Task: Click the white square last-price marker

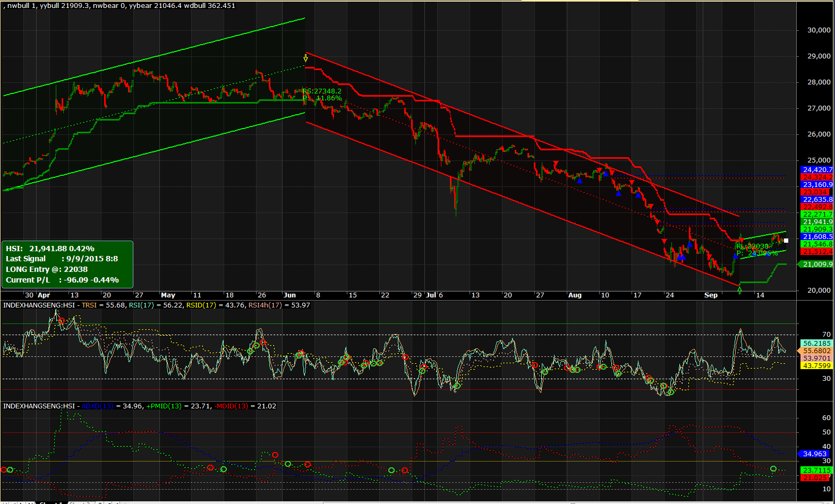Action: (786, 241)
